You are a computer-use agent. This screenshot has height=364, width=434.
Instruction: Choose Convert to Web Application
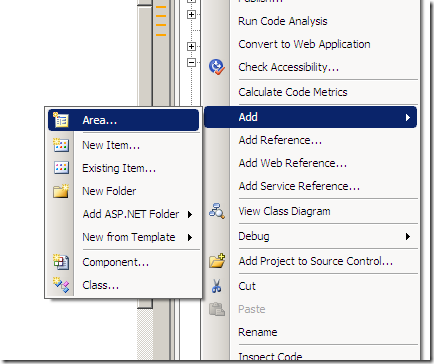click(x=304, y=44)
